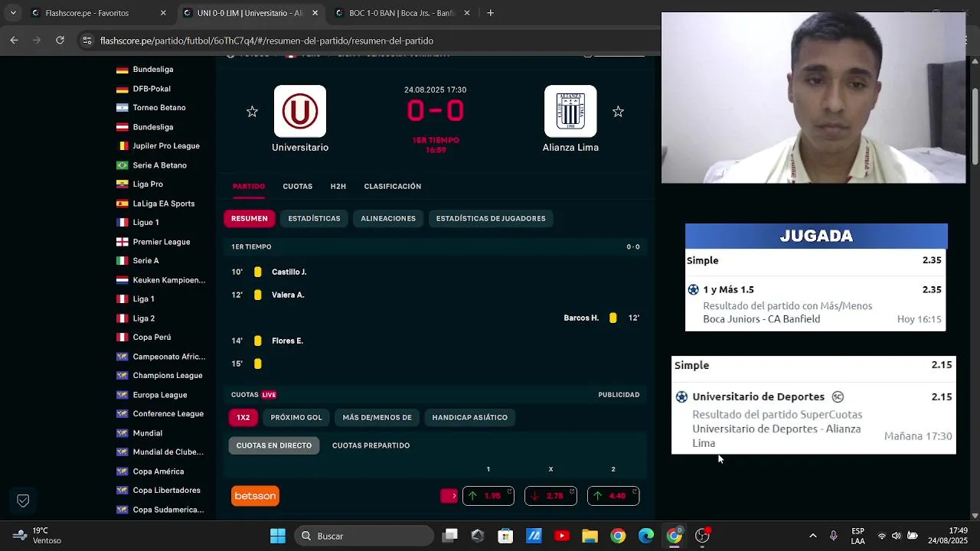Open Windows Start menu
980x551 pixels.
click(x=277, y=536)
